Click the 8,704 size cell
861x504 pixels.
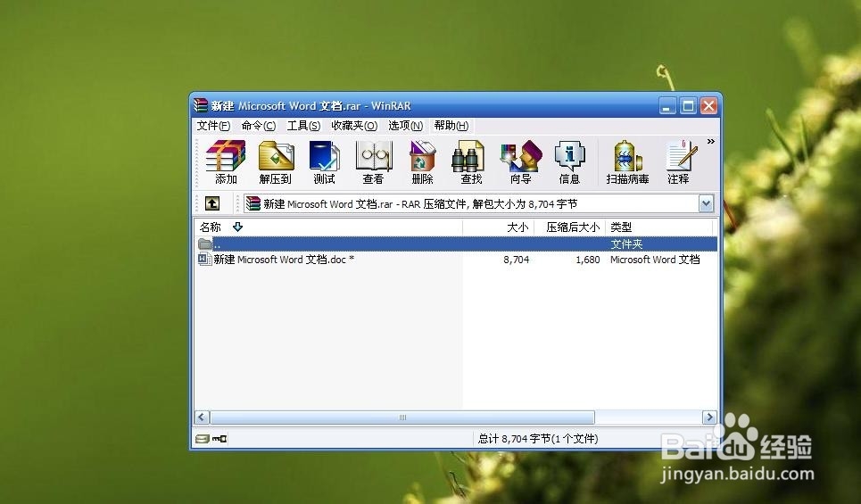[517, 260]
